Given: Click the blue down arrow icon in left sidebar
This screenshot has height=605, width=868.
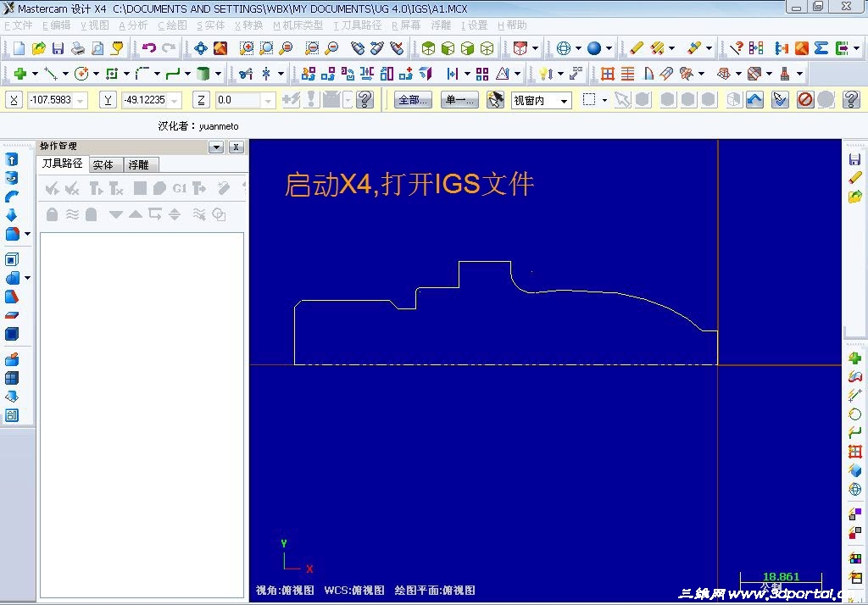Looking at the screenshot, I should pyautogui.click(x=11, y=214).
